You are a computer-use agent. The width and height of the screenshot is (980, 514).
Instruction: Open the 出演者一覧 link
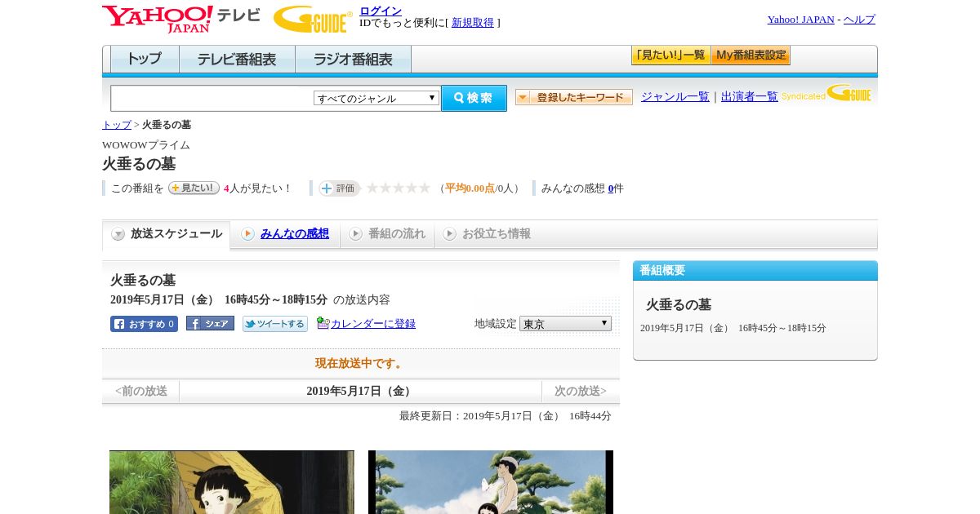pos(750,97)
